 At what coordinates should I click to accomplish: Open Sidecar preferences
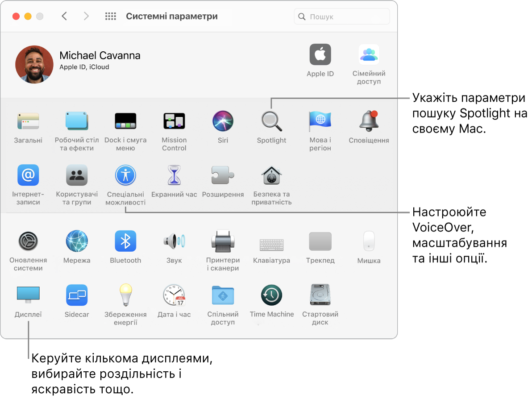pyautogui.click(x=77, y=295)
